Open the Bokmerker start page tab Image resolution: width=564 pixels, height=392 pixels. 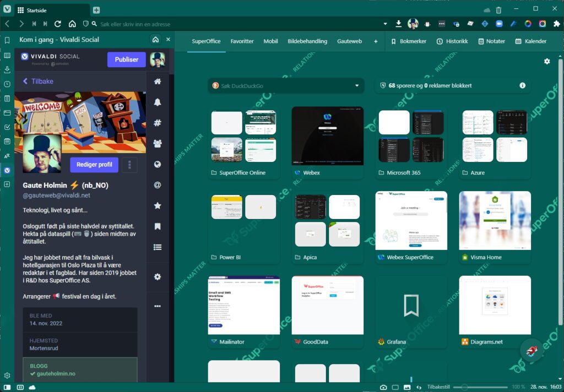pos(409,41)
